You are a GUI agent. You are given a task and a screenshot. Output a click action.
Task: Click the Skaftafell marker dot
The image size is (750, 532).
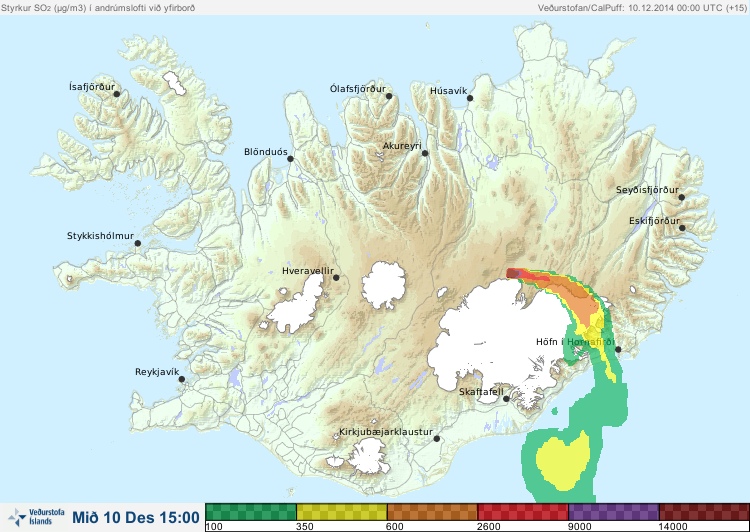click(x=506, y=399)
